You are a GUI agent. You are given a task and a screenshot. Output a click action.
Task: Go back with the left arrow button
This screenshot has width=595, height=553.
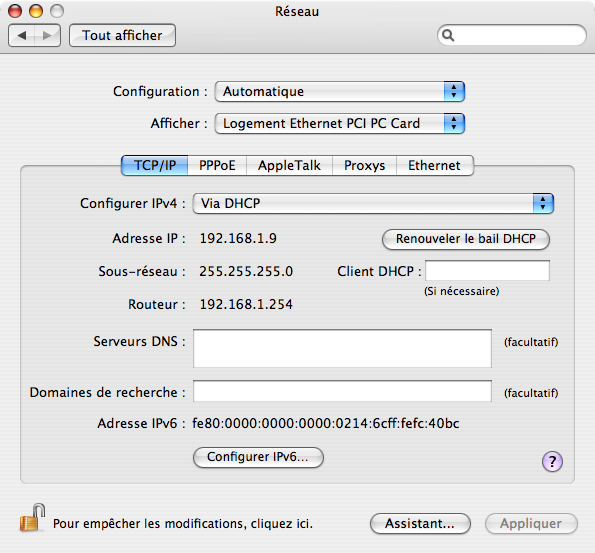(22, 36)
